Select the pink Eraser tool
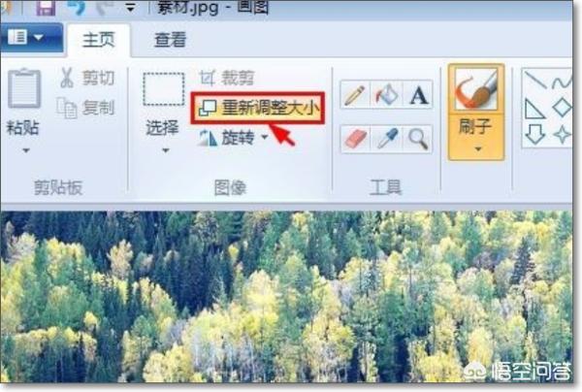The height and width of the screenshot is (392, 582). tap(355, 139)
